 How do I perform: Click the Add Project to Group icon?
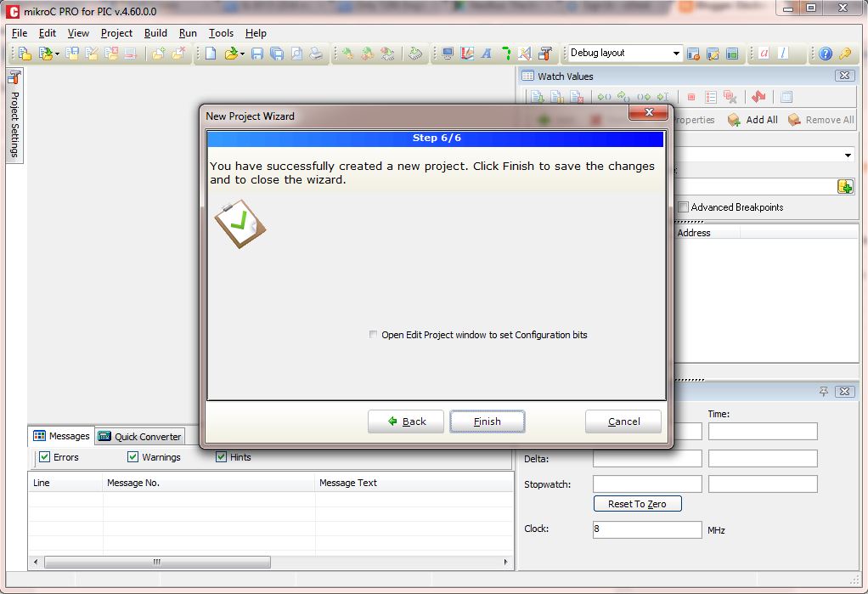coord(158,54)
